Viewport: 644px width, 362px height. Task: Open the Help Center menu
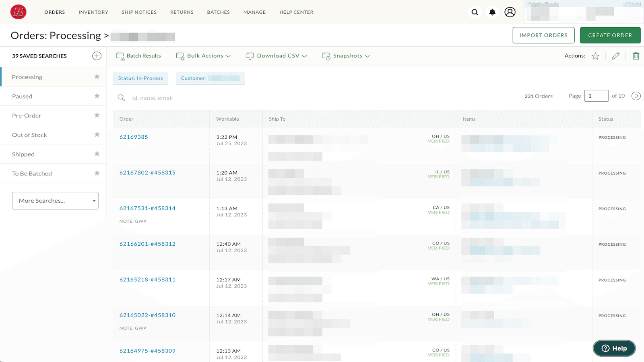pyautogui.click(x=297, y=12)
